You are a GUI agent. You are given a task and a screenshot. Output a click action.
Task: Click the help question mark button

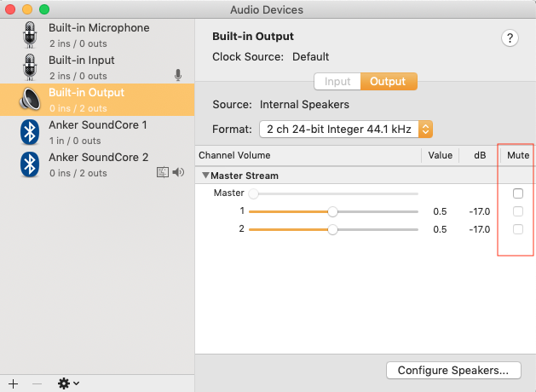[x=510, y=37]
